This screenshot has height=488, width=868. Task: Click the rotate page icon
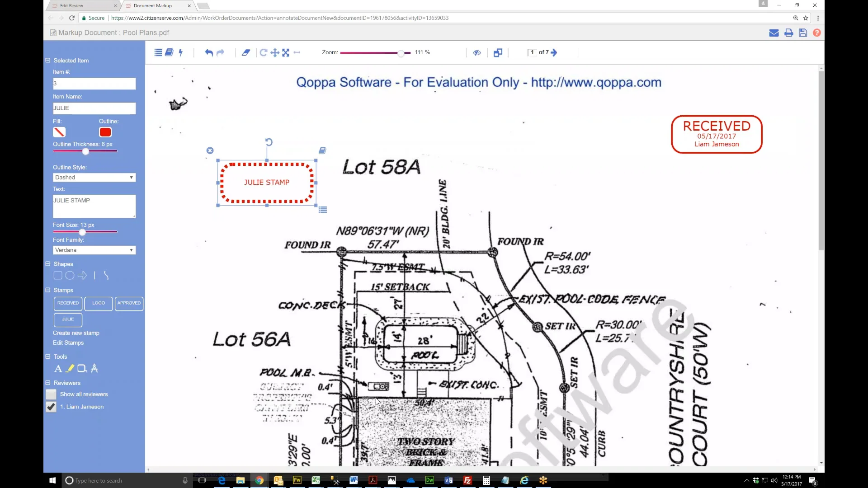coord(263,52)
